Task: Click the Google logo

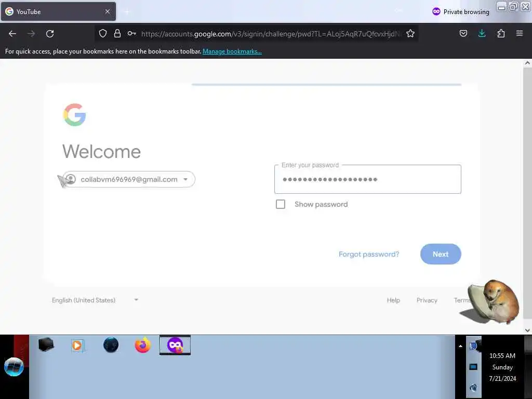Action: click(x=74, y=115)
